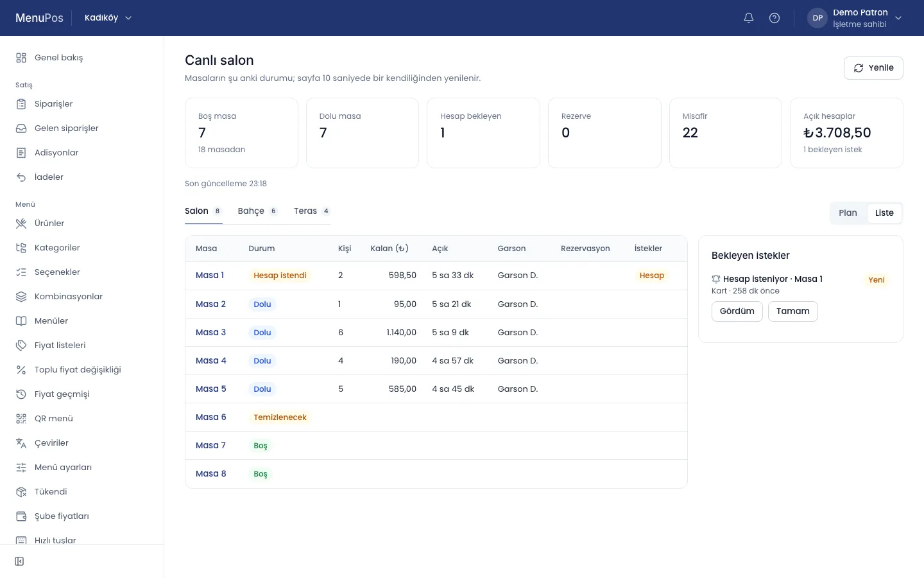The image size is (924, 578).
Task: Click the Toplu fiyat değişikliği percent icon
Action: (x=21, y=370)
